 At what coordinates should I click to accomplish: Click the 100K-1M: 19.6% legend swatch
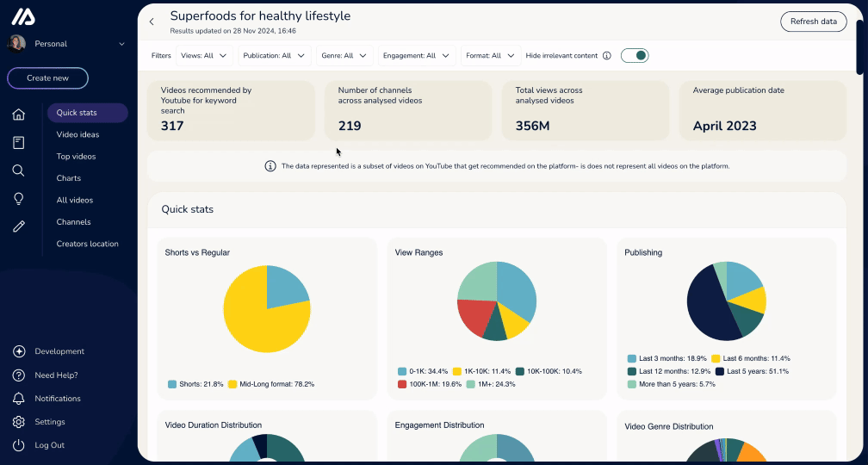click(x=402, y=384)
